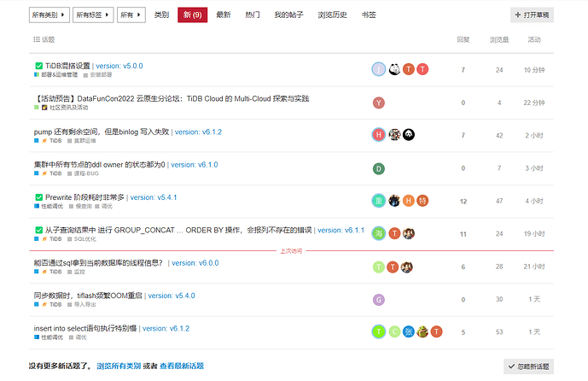This screenshot has height=381, width=588.
Task: Open green T avatar on insert select row
Action: [379, 331]
